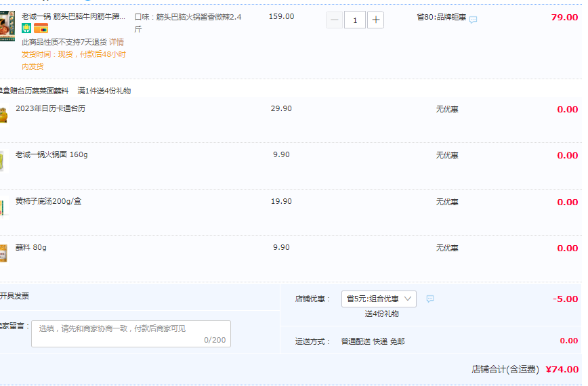The height and width of the screenshot is (386, 588).
Task: Open the 老诚一锅 筋头巴脑牛肉筋牛蹄 product title
Action: click(73, 16)
